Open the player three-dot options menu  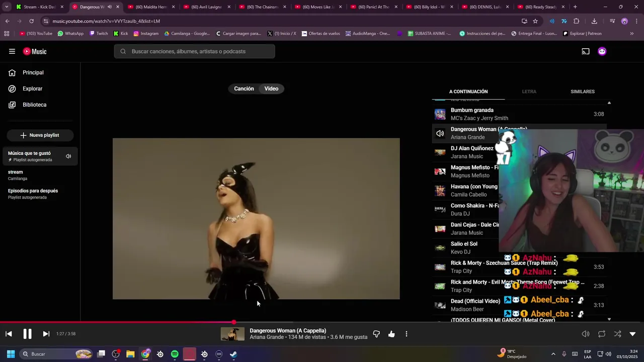pyautogui.click(x=407, y=334)
